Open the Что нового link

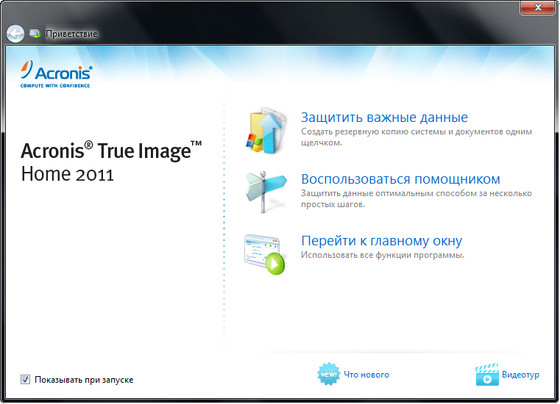pos(366,375)
